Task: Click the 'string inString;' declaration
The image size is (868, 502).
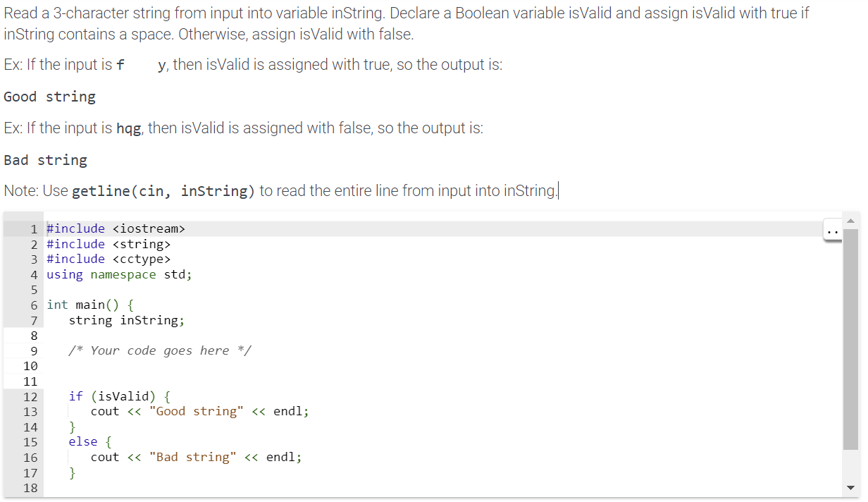Action: click(125, 320)
